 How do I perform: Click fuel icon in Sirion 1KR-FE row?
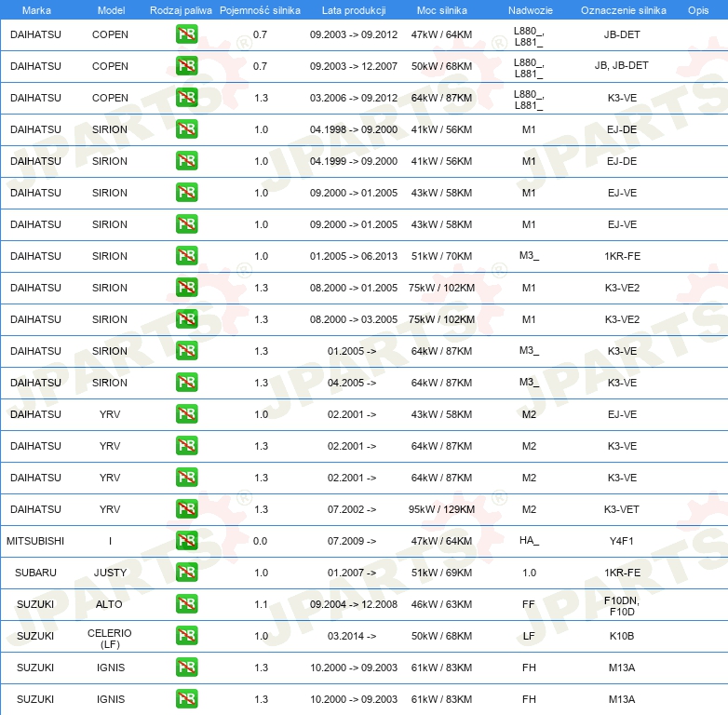[x=186, y=256]
